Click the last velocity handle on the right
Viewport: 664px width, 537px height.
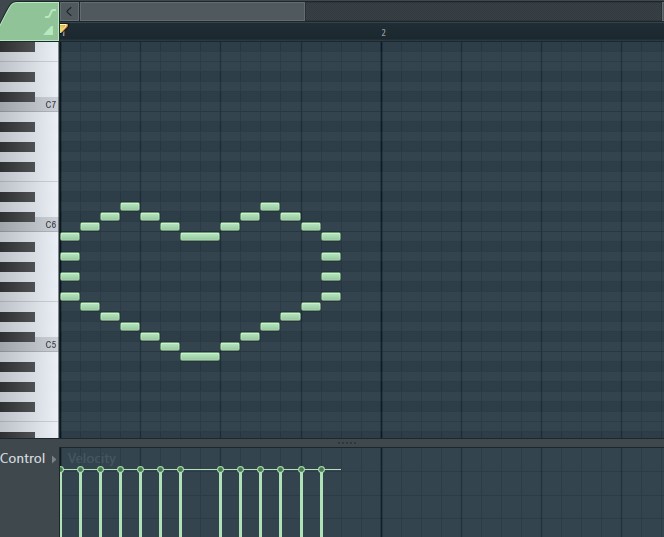(321, 469)
